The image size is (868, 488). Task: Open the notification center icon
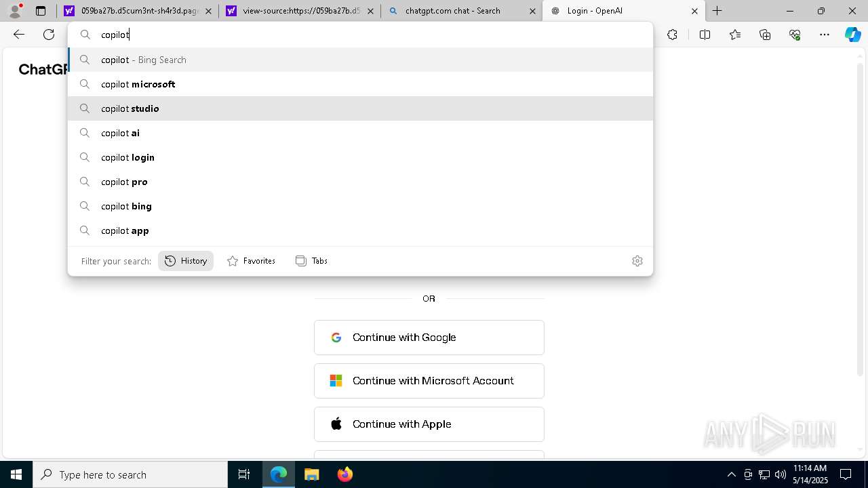846,474
